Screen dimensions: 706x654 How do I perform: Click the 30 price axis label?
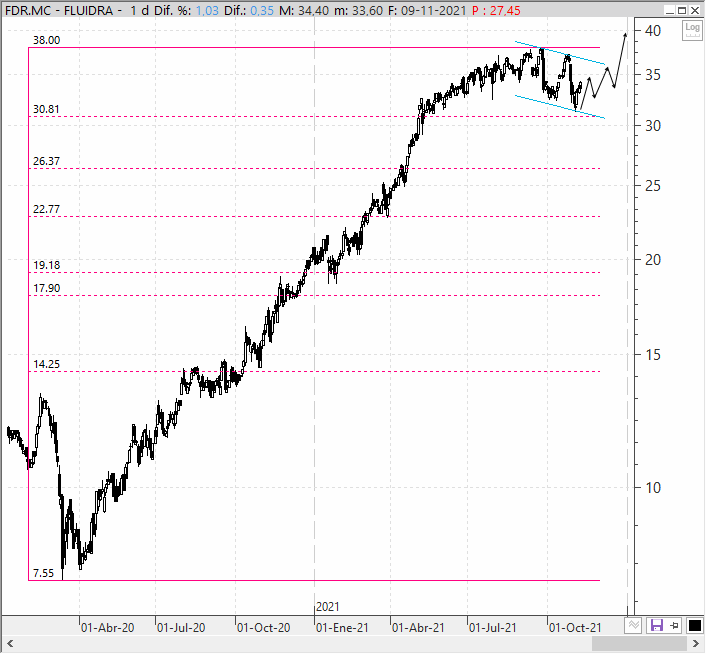pyautogui.click(x=652, y=126)
